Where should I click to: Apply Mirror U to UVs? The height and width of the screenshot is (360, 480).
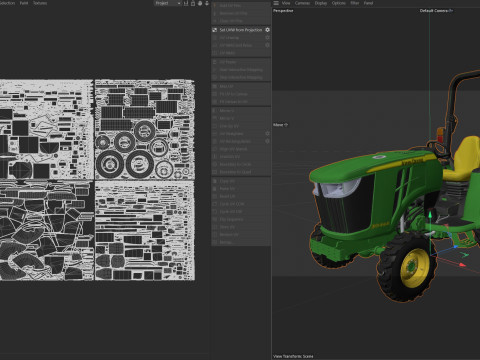click(x=241, y=111)
